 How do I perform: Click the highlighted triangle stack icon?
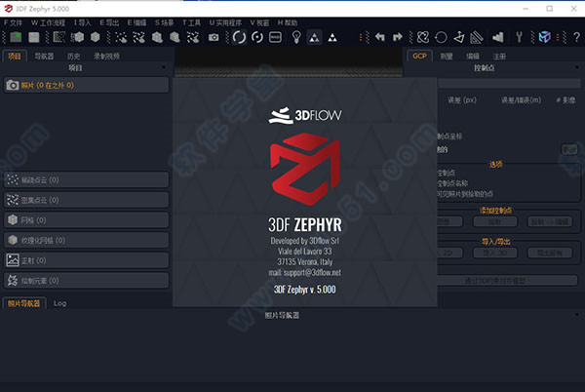pos(315,37)
